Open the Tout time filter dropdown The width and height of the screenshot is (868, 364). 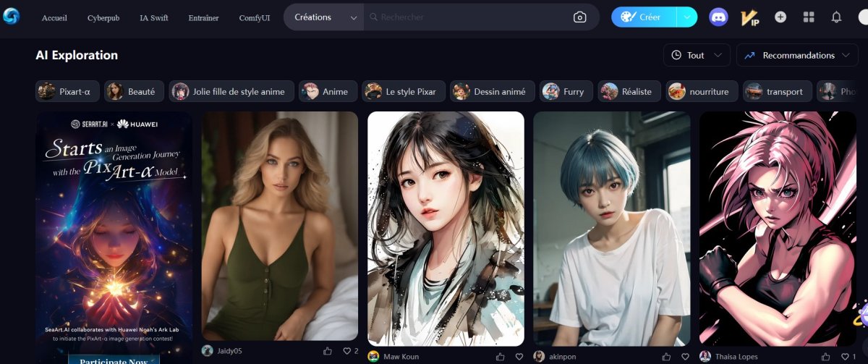696,55
